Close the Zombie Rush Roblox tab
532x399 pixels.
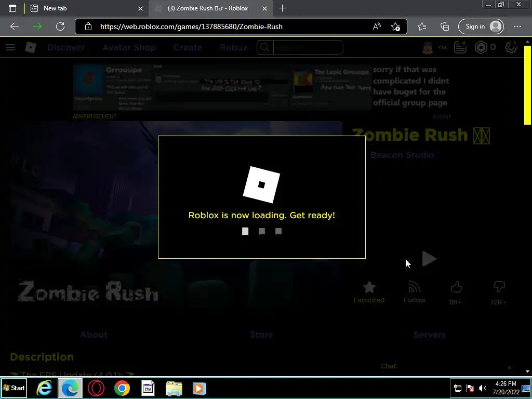[264, 8]
